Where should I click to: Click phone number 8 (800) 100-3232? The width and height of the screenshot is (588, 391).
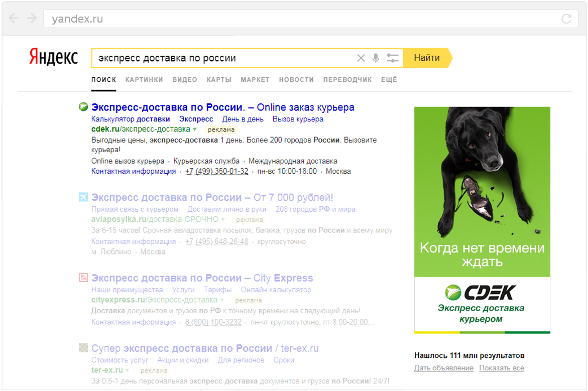pos(213,322)
